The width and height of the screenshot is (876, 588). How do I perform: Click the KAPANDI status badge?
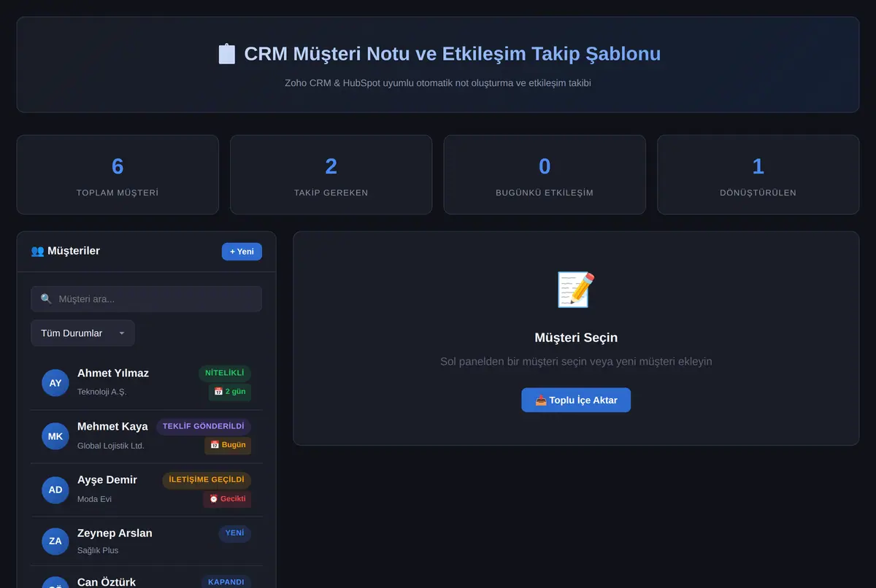226,582
